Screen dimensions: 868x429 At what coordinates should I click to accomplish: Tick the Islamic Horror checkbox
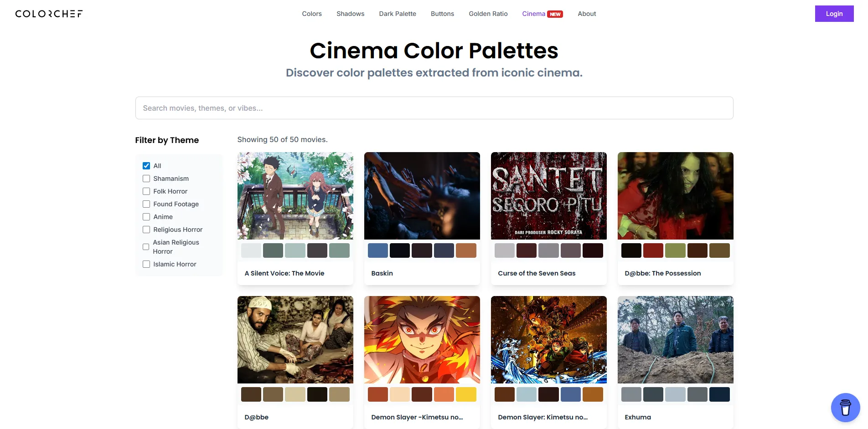pyautogui.click(x=146, y=264)
